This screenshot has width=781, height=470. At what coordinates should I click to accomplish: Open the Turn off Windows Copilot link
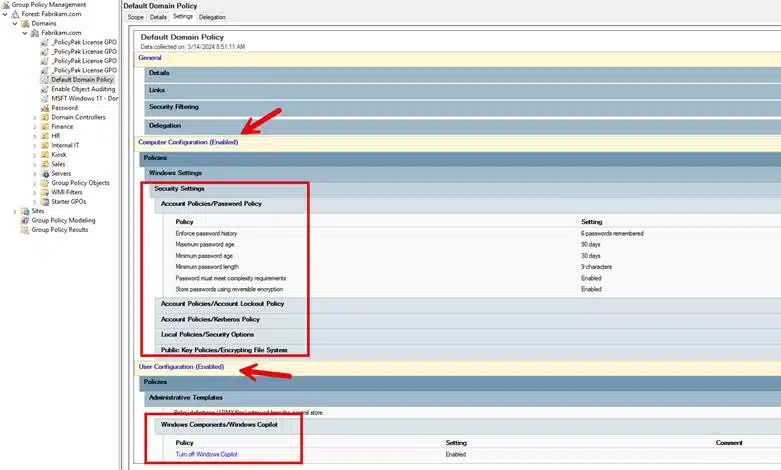pos(206,454)
